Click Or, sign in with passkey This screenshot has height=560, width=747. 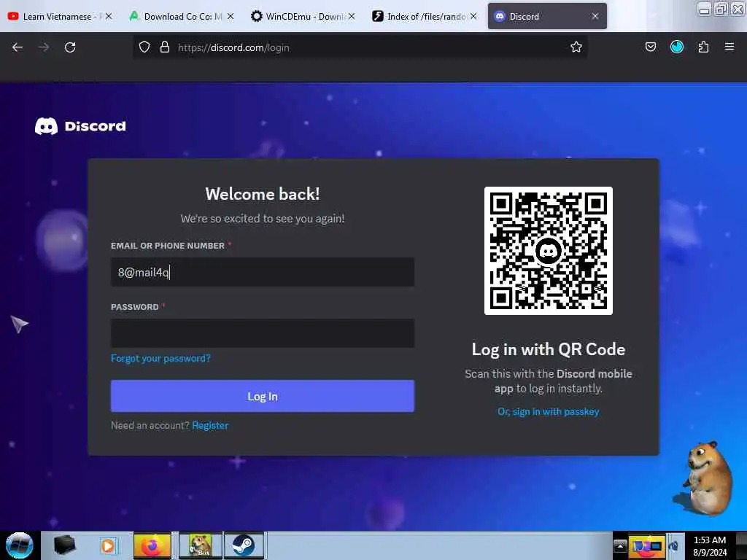[x=549, y=411]
